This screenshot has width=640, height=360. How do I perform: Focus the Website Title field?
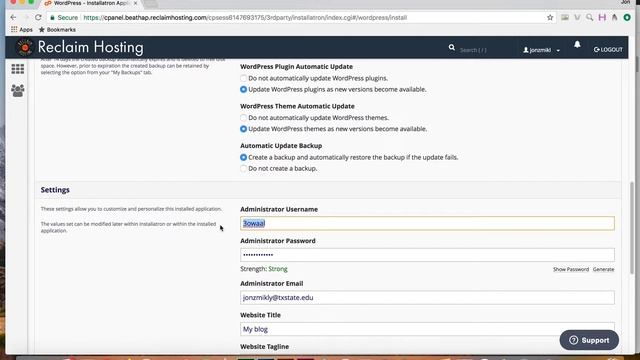coord(427,329)
